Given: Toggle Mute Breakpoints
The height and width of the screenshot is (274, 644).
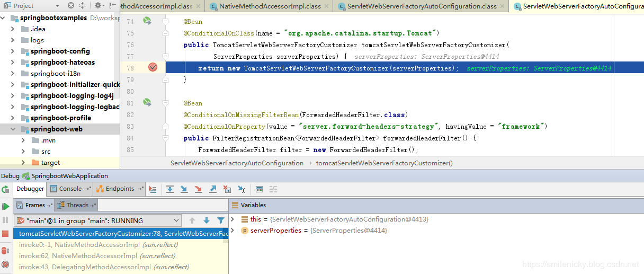Looking at the screenshot, I should 5,264.
